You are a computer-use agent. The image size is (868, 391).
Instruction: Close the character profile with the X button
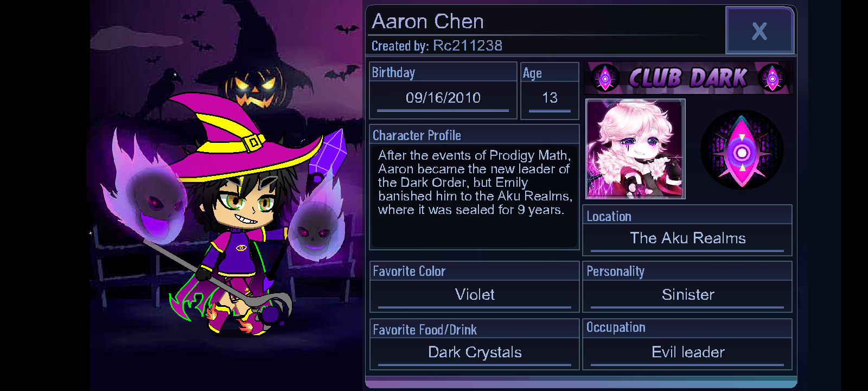[759, 30]
